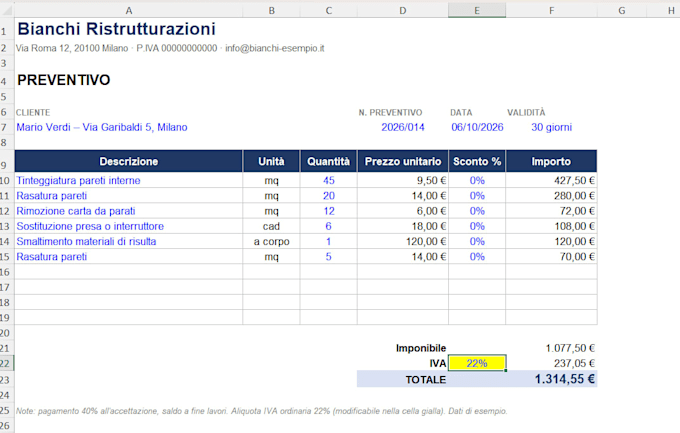The image size is (680, 433).
Task: Select amount 72,00 € cell
Action: point(551,211)
